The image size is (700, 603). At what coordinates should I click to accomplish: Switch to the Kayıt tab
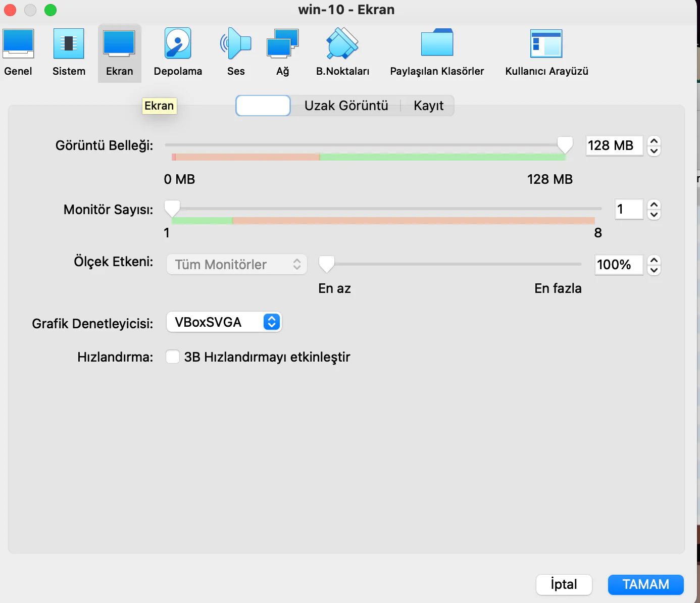428,106
